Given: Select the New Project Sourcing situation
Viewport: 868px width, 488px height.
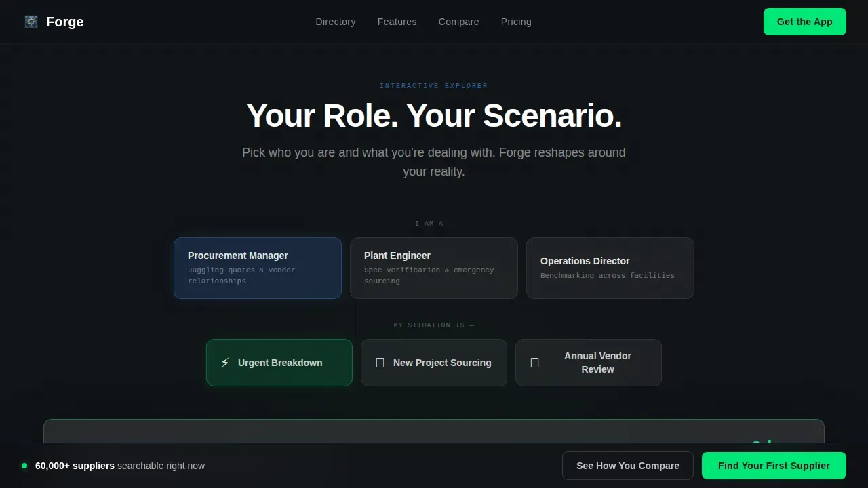Looking at the screenshot, I should click(434, 363).
